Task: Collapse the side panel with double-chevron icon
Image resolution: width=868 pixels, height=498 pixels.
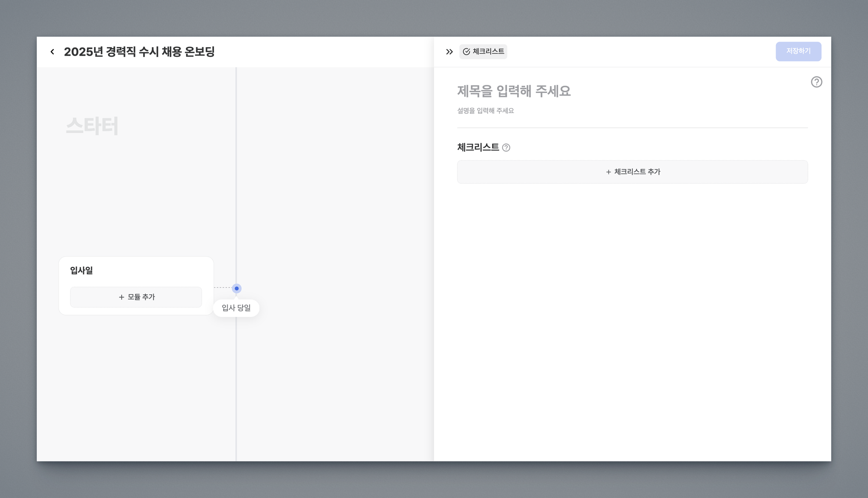Action: point(449,52)
